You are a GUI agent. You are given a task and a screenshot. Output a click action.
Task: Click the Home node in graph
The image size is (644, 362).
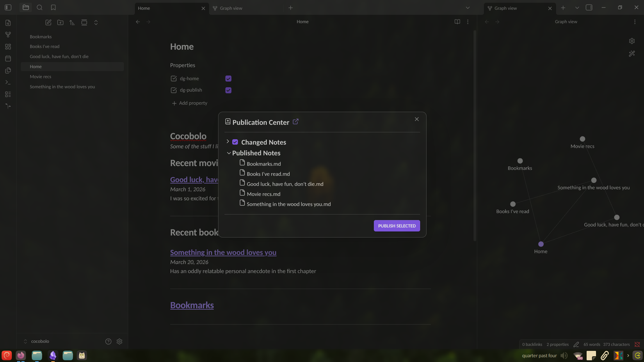541,244
